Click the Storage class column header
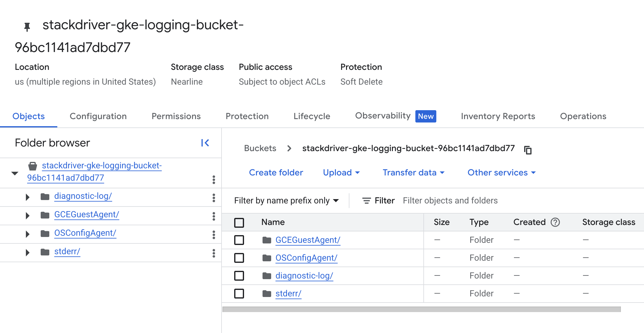 click(x=609, y=222)
